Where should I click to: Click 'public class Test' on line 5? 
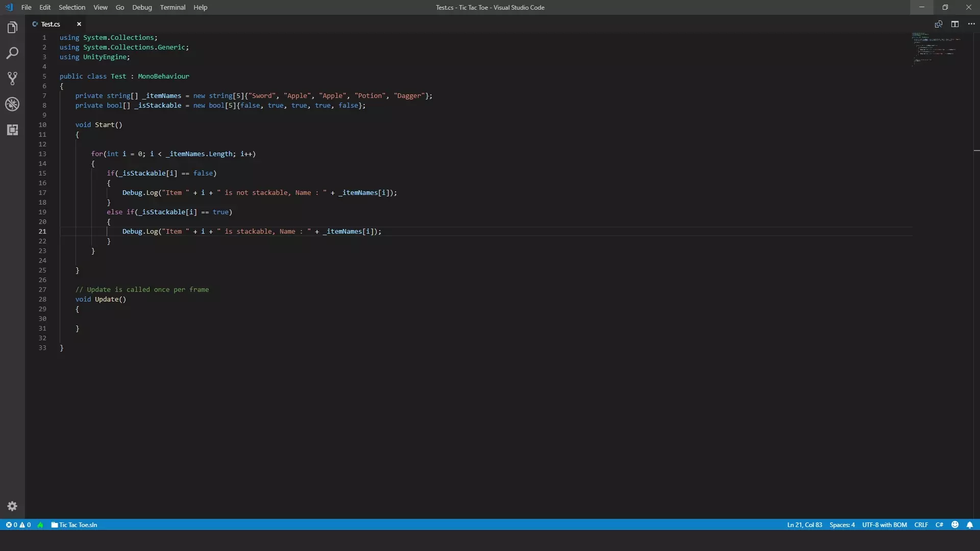[93, 76]
